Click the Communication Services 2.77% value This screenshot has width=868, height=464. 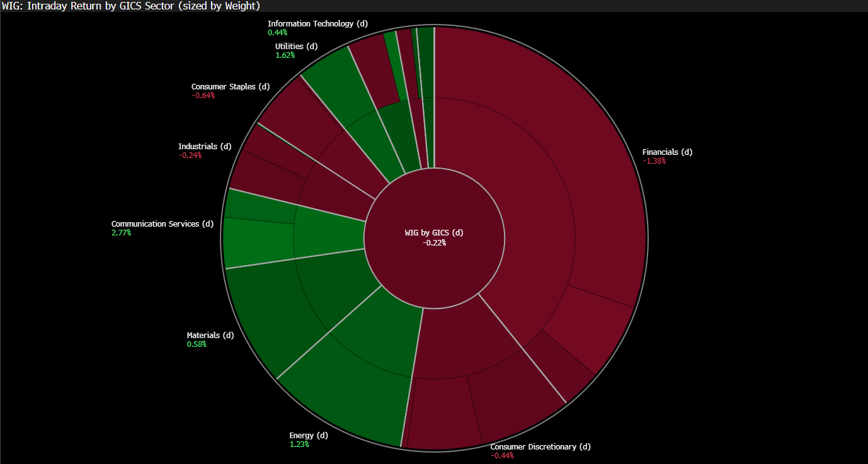[x=122, y=233]
